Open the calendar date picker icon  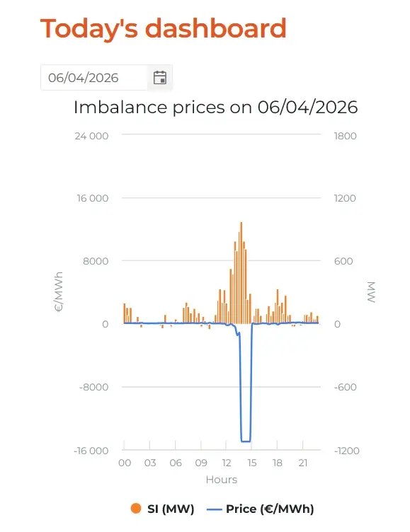click(159, 78)
